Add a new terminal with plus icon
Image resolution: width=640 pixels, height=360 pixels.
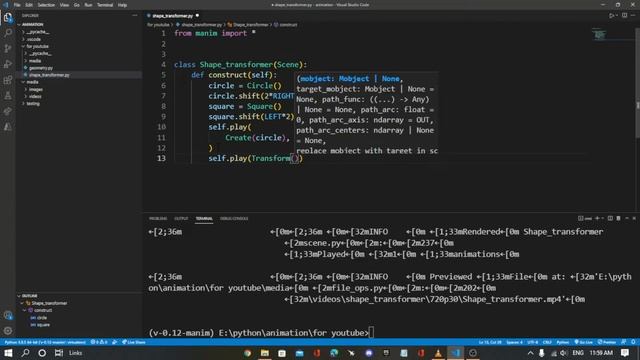[597, 218]
